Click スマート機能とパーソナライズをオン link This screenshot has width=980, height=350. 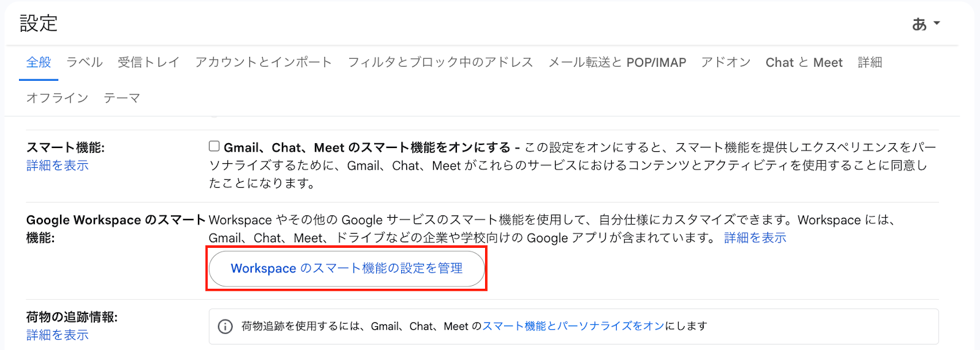pos(573,326)
